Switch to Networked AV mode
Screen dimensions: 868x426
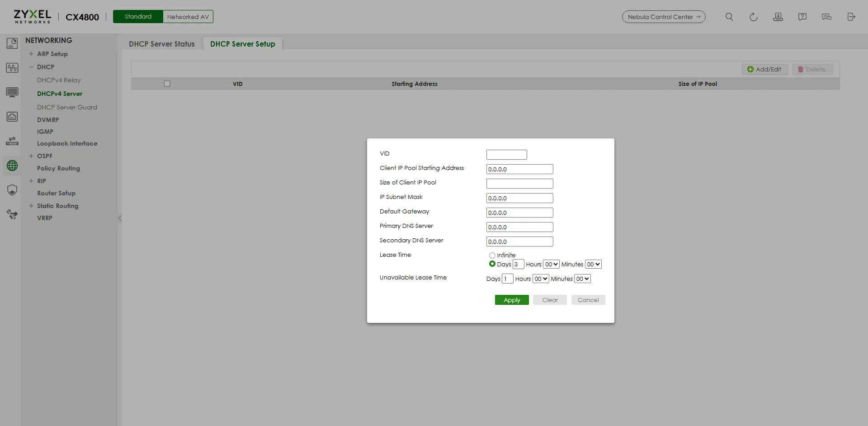[188, 17]
